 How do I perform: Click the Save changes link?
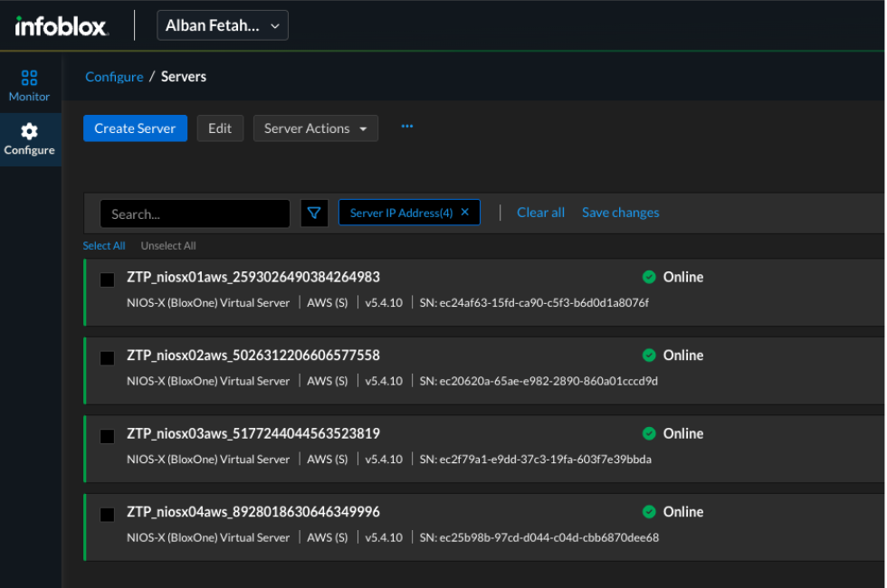point(620,212)
